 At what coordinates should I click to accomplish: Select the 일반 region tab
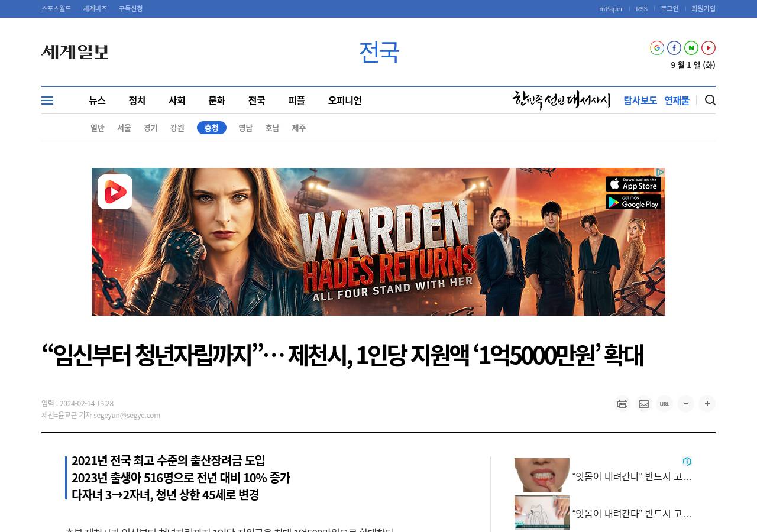pyautogui.click(x=98, y=128)
